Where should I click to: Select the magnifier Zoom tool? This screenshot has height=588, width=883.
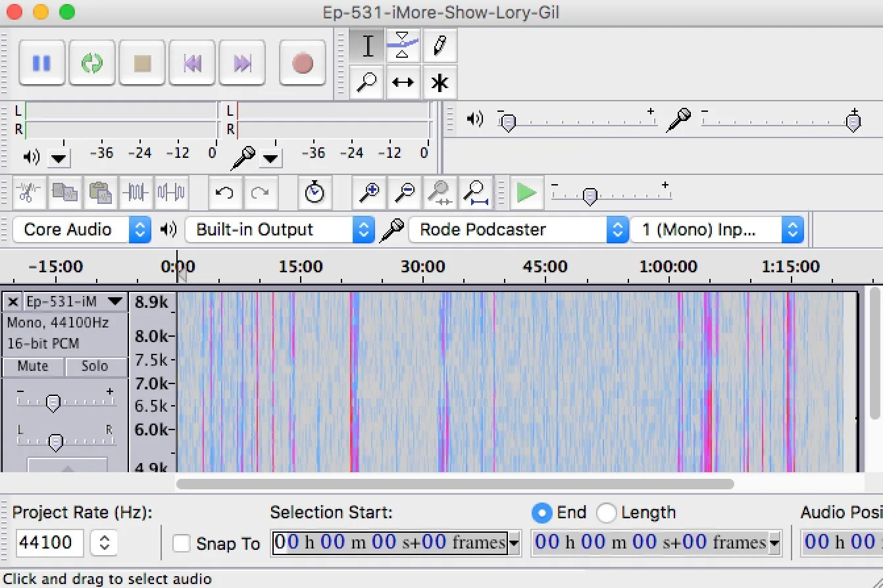[x=368, y=82]
